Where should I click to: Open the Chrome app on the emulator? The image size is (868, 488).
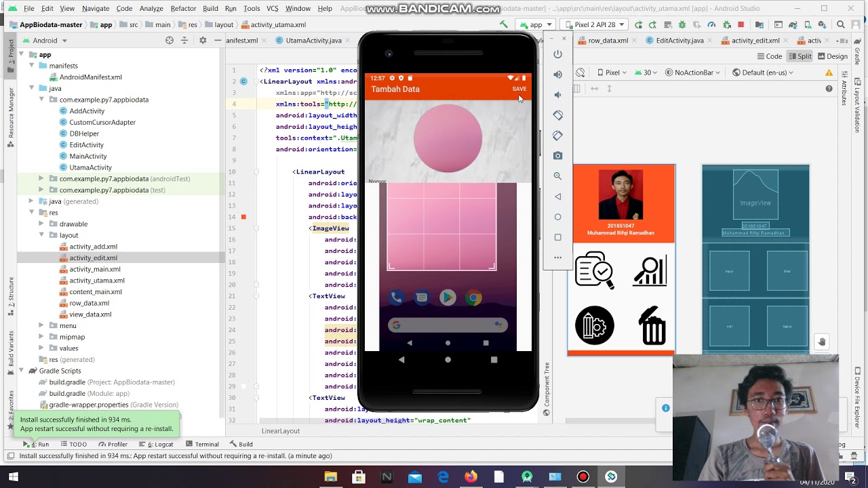coord(473,298)
